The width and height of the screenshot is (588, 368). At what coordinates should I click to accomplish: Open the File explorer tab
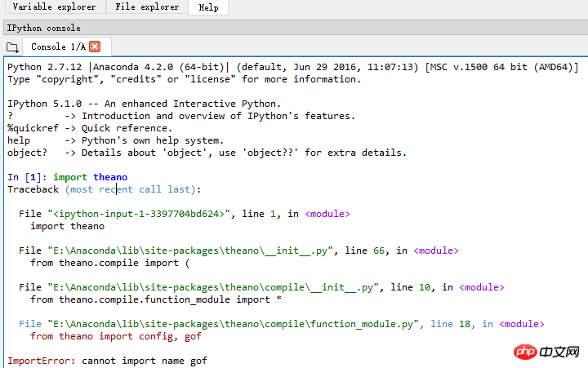pos(147,7)
